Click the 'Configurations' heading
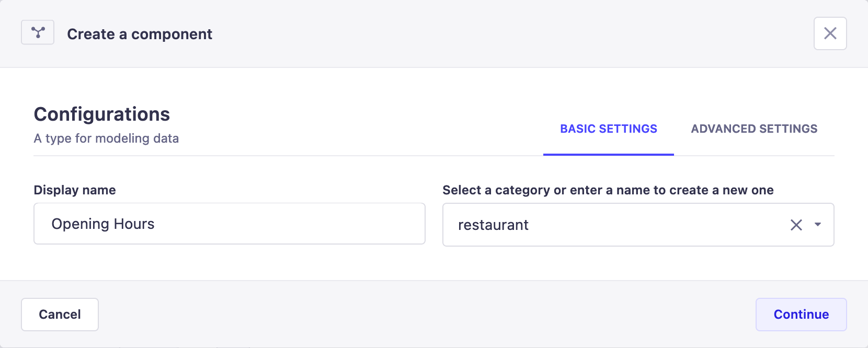Image resolution: width=868 pixels, height=348 pixels. click(102, 114)
